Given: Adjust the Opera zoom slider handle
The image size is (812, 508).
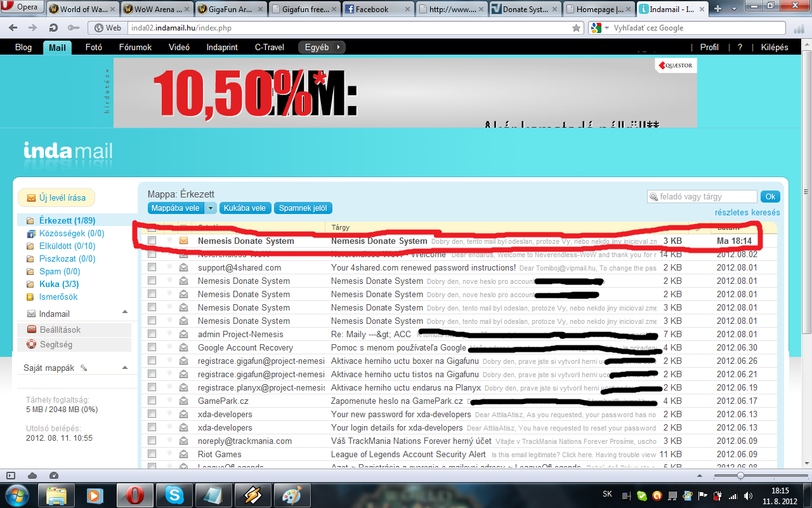Looking at the screenshot, I should (x=740, y=476).
